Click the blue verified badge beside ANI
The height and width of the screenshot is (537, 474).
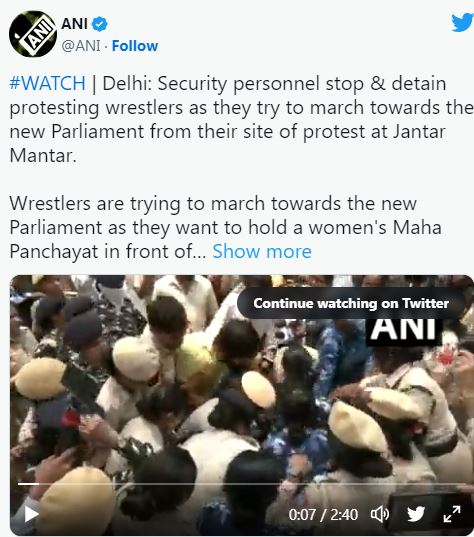click(100, 24)
